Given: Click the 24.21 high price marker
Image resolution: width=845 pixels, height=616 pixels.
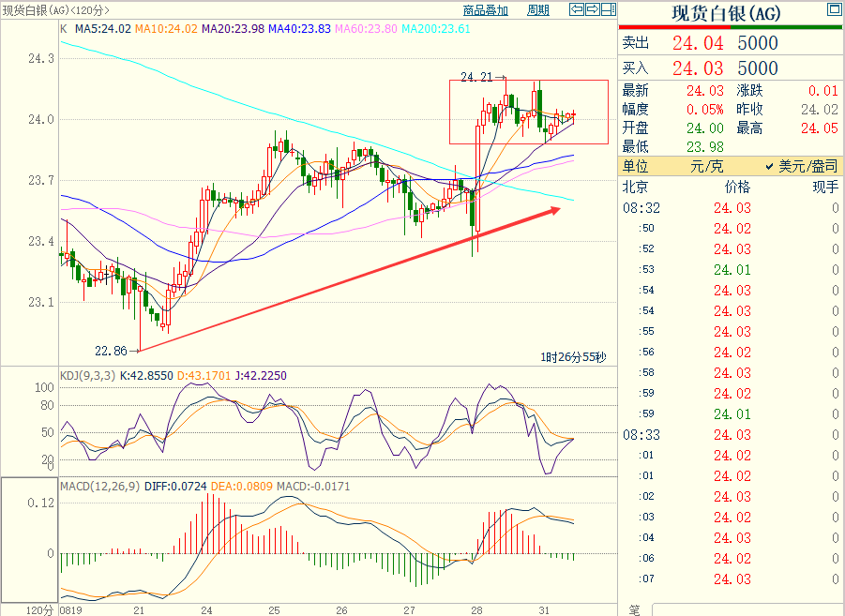Looking at the screenshot, I should 476,77.
